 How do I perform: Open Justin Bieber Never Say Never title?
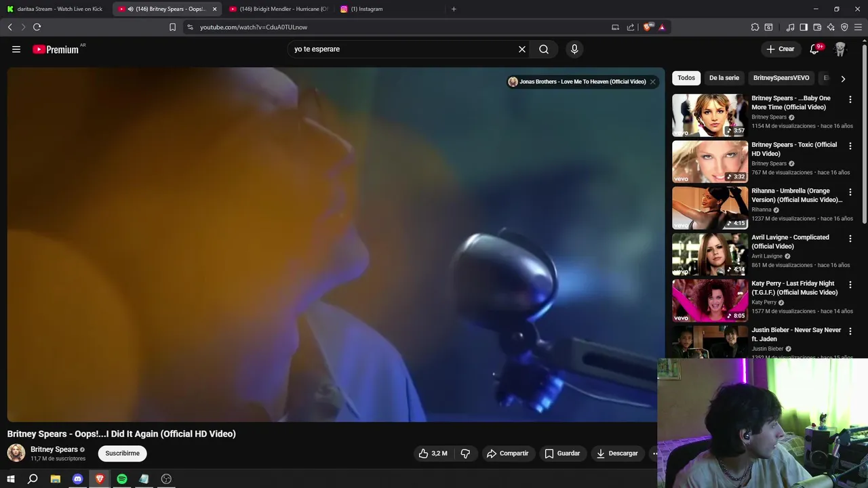(x=796, y=334)
